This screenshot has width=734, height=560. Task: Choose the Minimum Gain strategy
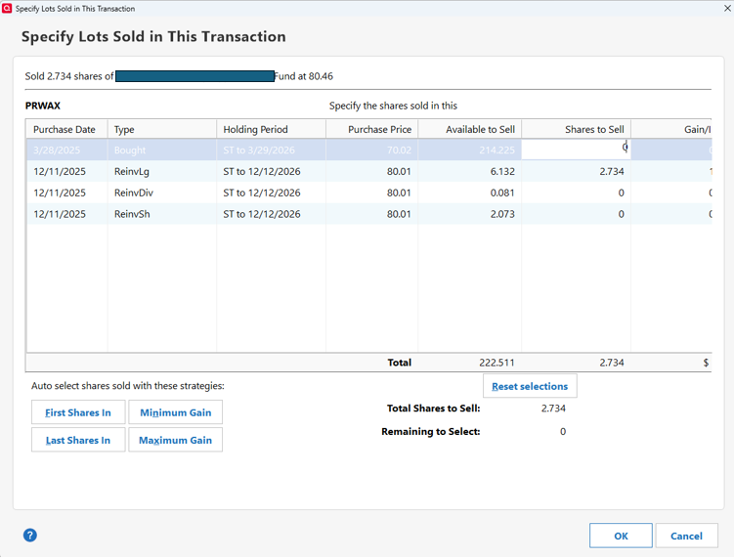(176, 412)
